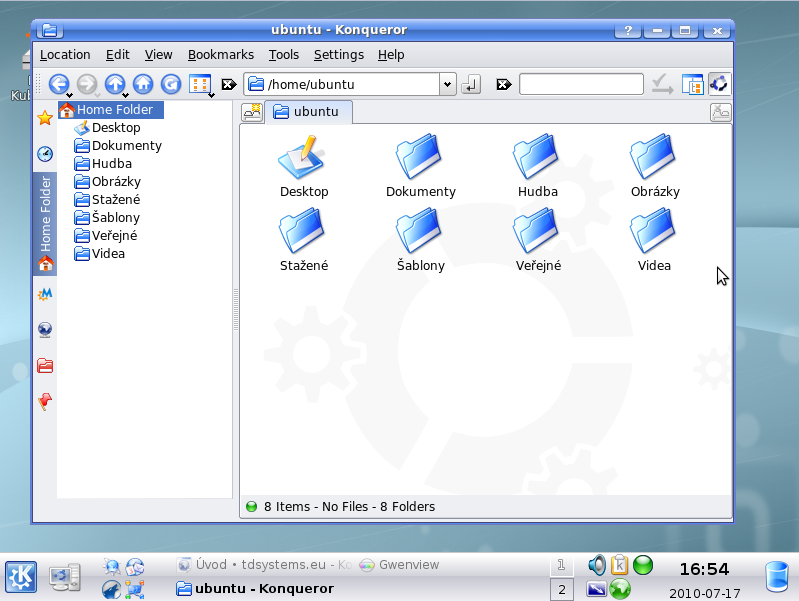This screenshot has width=799, height=601.
Task: Open History sidebar clock icon
Action: coord(45,153)
